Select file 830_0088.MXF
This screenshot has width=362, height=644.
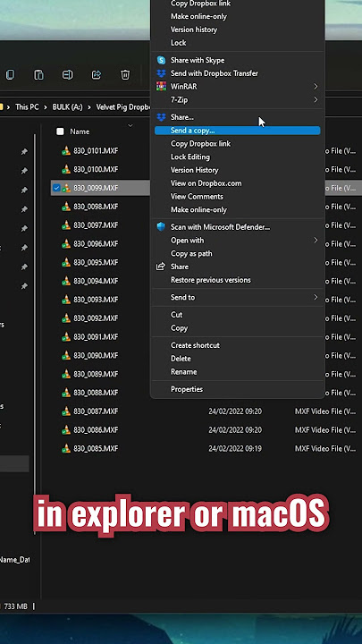click(96, 393)
